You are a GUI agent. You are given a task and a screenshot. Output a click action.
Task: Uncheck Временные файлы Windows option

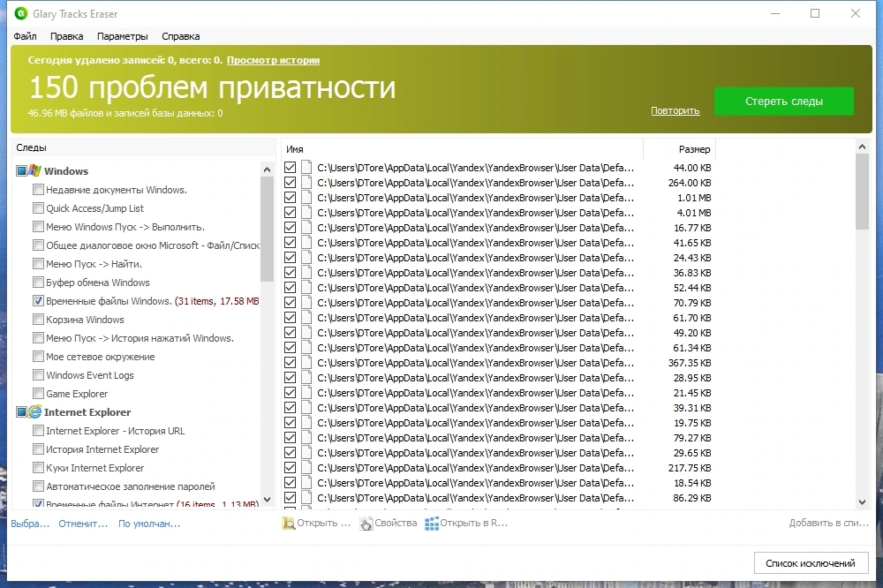pos(38,301)
